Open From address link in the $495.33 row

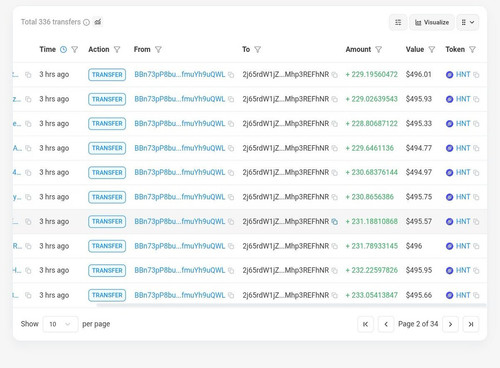[180, 123]
